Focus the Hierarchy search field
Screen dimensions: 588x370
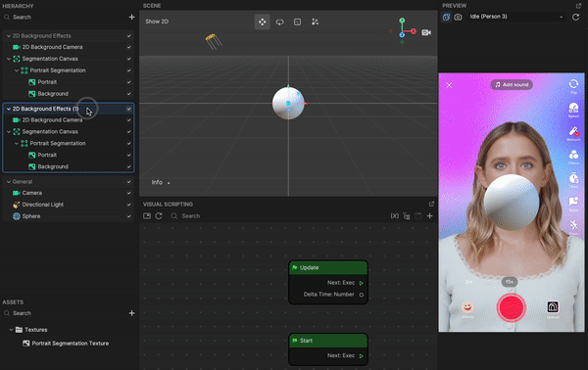[x=64, y=18]
